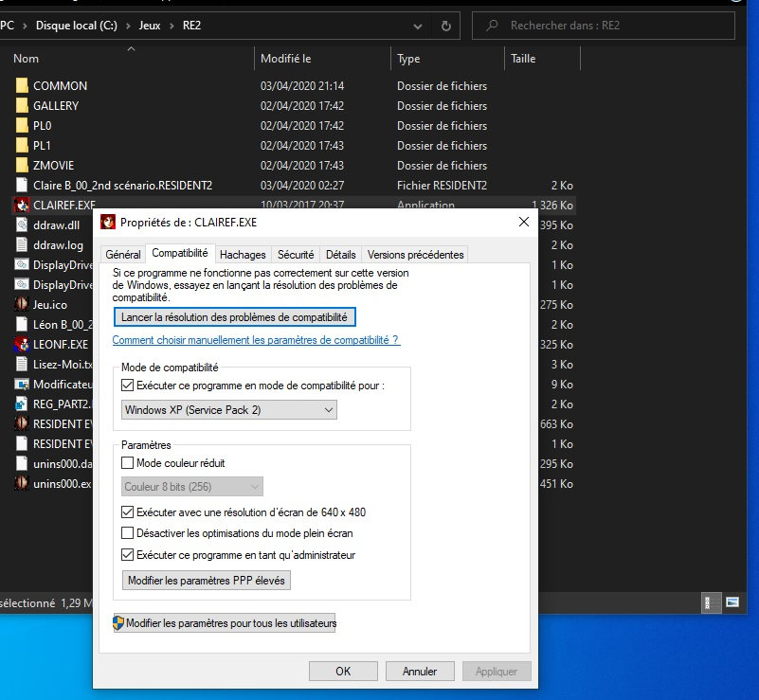Sort by the Taille column header
The width and height of the screenshot is (759, 700).
(542, 59)
